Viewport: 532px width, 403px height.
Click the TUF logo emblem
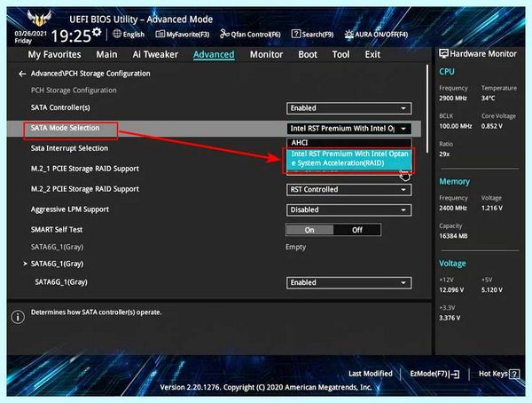click(39, 18)
